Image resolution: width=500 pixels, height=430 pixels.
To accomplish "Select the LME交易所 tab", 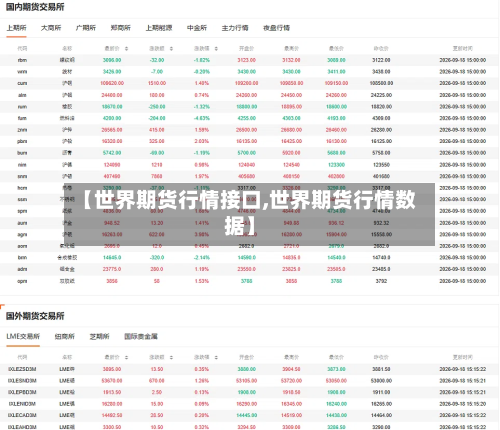I will [x=23, y=336].
